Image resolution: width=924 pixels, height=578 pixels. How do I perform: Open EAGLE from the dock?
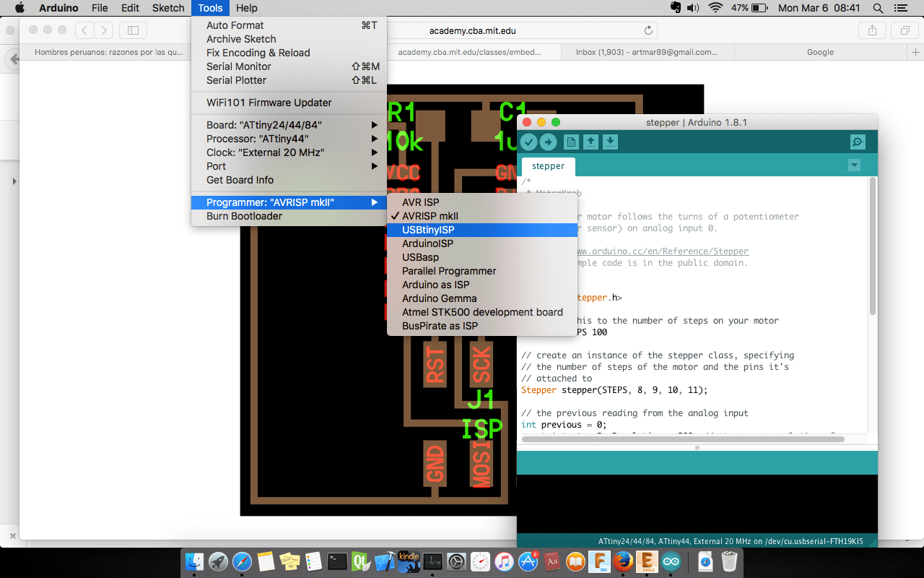click(x=647, y=561)
